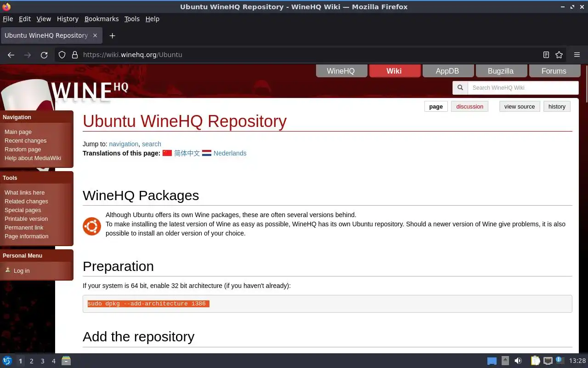
Task: Switch to workspace 3
Action: tap(42, 361)
